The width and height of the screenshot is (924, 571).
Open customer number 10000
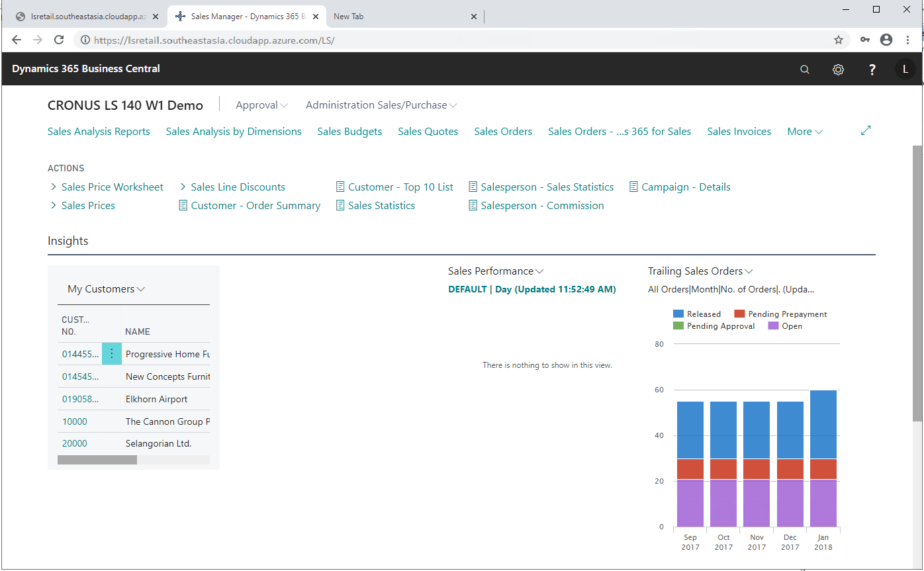[x=75, y=421]
